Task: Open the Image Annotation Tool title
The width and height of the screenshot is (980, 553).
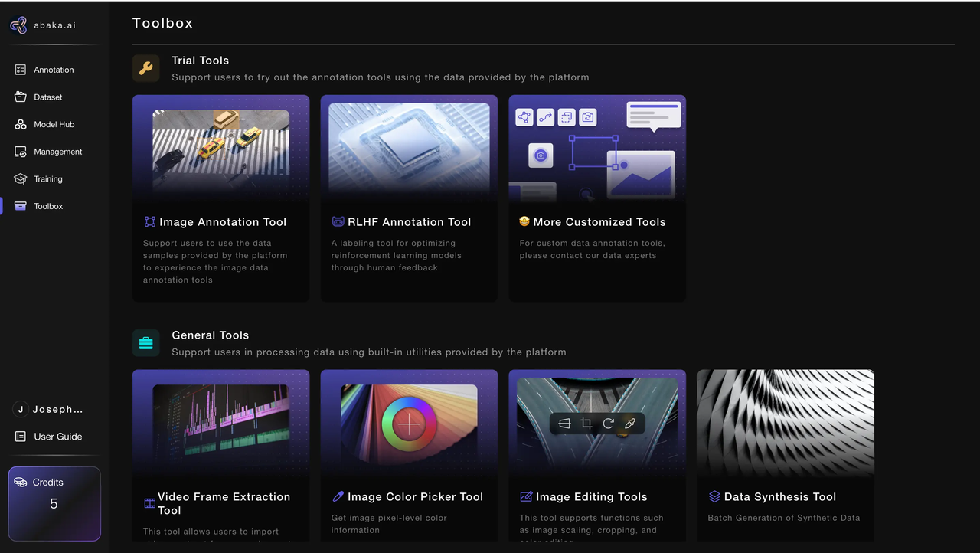Action: pos(222,222)
